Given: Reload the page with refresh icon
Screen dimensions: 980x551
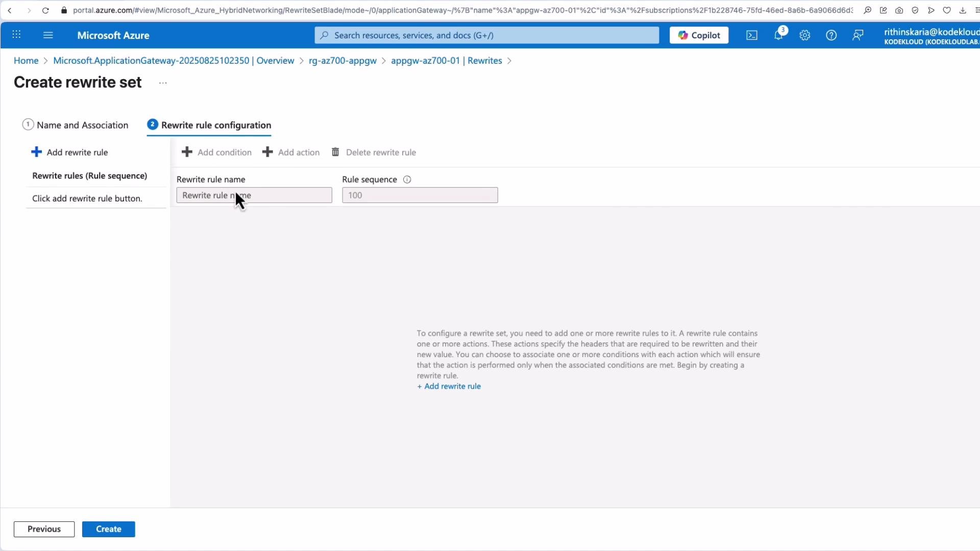Looking at the screenshot, I should click(x=45, y=10).
